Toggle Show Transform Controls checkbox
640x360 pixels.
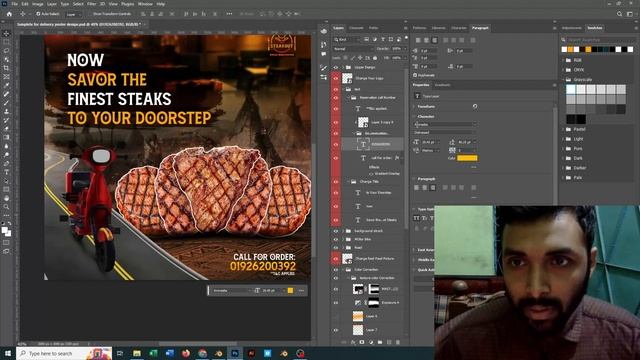(90, 14)
